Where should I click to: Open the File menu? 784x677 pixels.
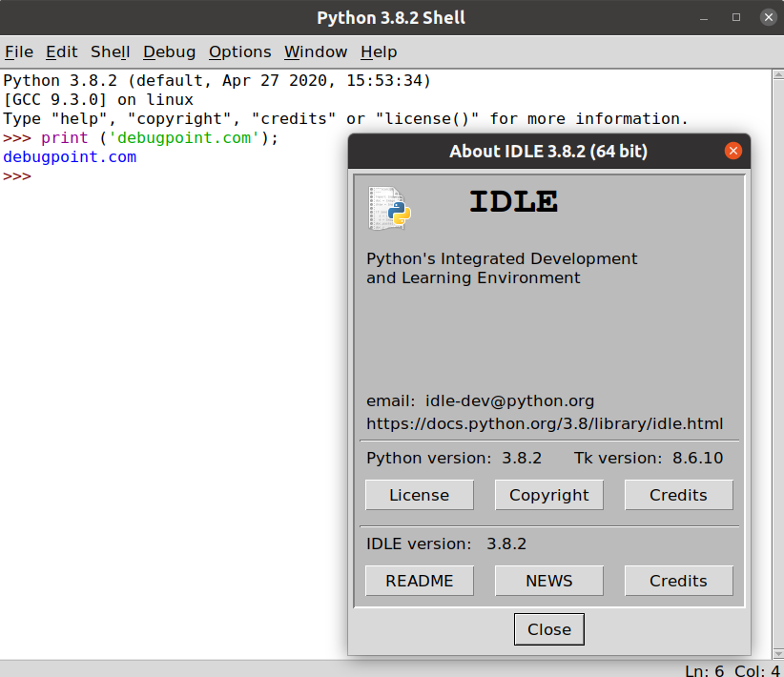(18, 51)
